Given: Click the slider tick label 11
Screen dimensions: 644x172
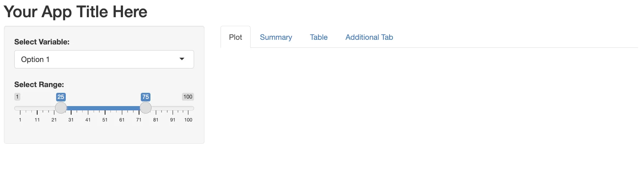Looking at the screenshot, I should 37,120.
